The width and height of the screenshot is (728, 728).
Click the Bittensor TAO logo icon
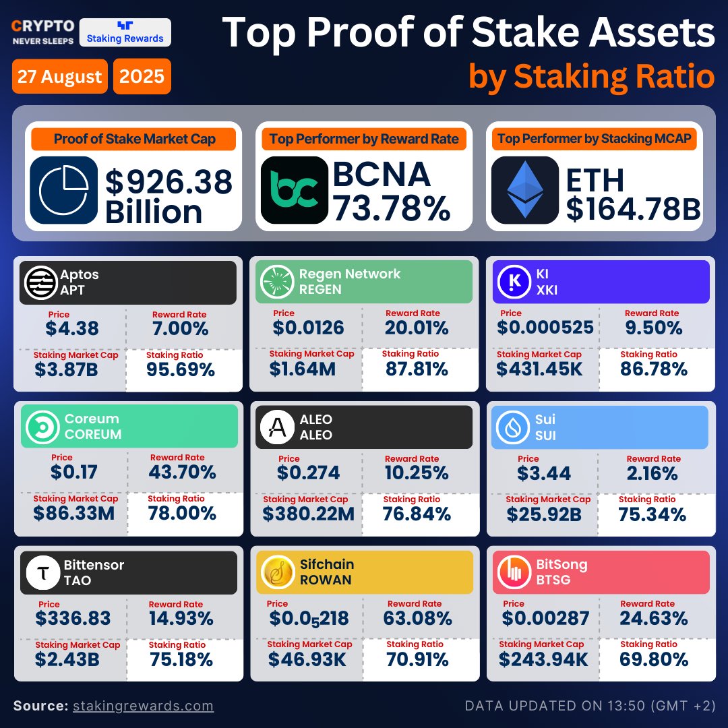coord(42,573)
